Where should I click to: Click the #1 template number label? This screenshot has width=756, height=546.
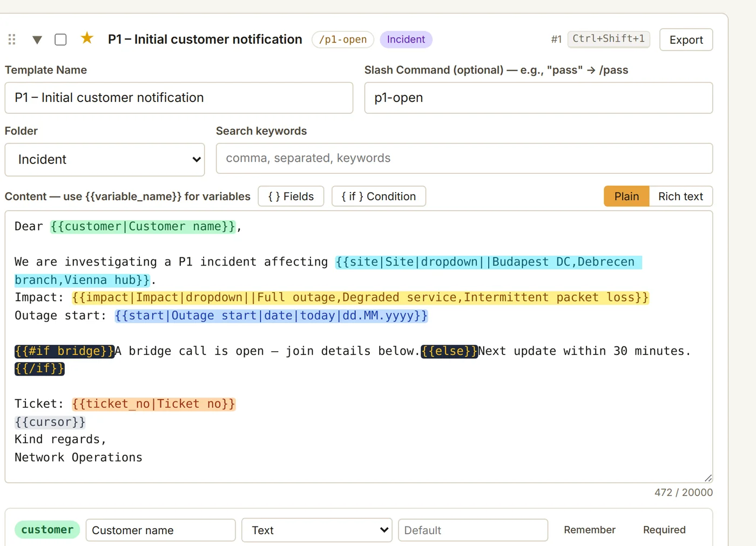click(556, 39)
